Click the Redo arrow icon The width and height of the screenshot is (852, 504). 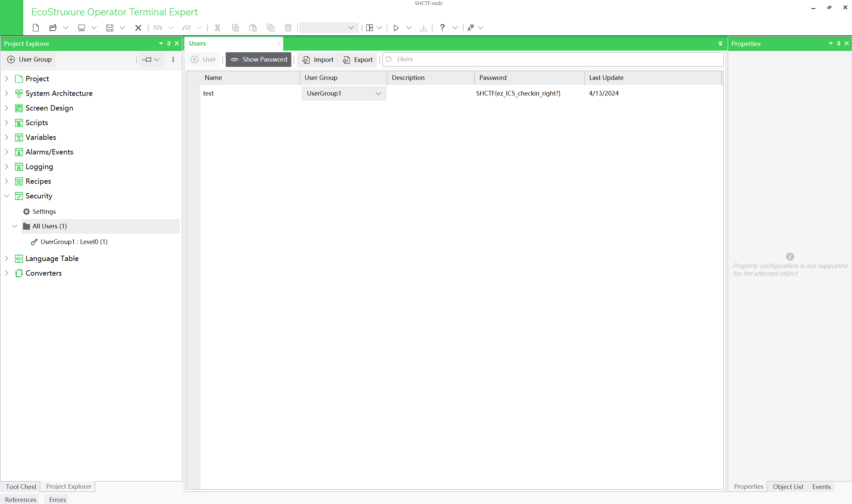point(186,28)
